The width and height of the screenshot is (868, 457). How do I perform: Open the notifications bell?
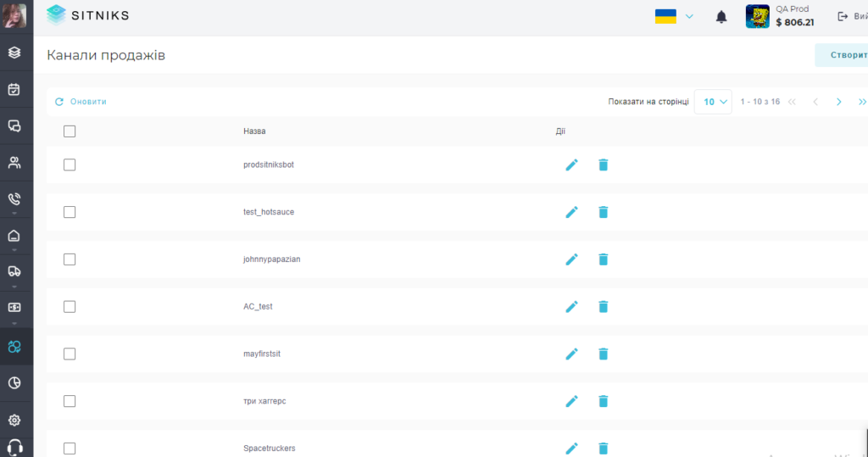pyautogui.click(x=721, y=17)
